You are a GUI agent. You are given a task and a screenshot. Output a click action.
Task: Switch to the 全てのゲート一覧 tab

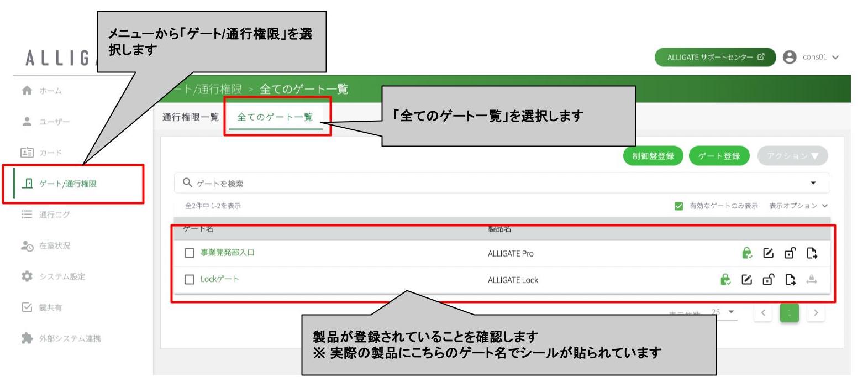(x=275, y=117)
